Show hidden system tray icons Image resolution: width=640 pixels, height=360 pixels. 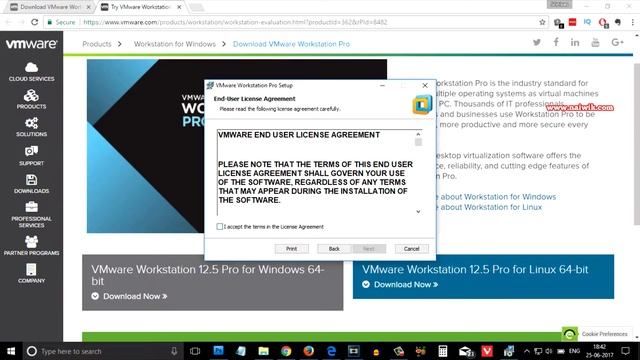[527, 351]
